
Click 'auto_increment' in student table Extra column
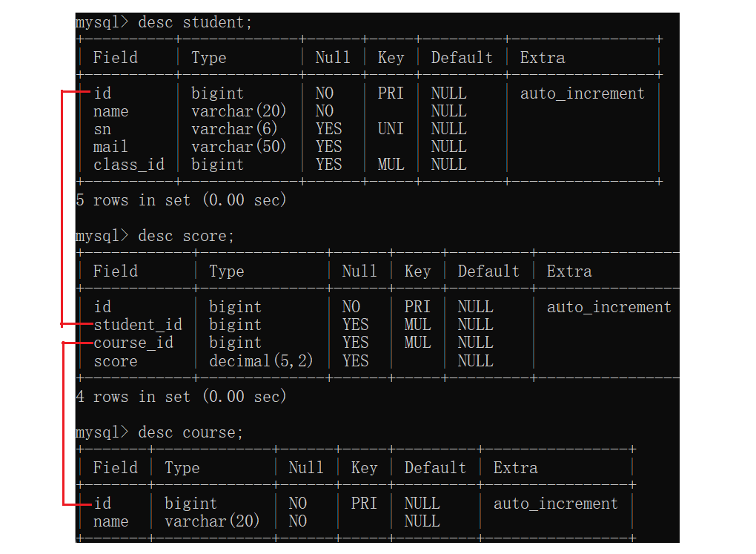582,93
